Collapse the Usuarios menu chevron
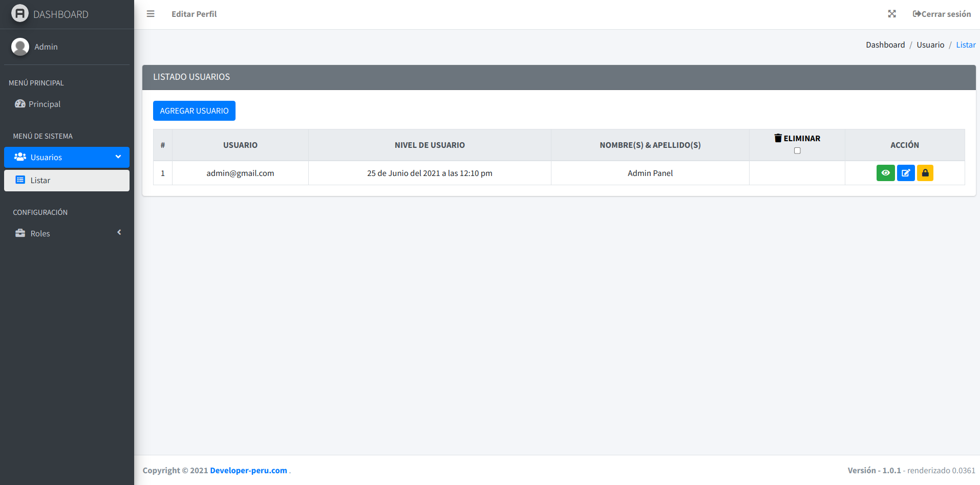Viewport: 980px width, 485px height. [118, 157]
